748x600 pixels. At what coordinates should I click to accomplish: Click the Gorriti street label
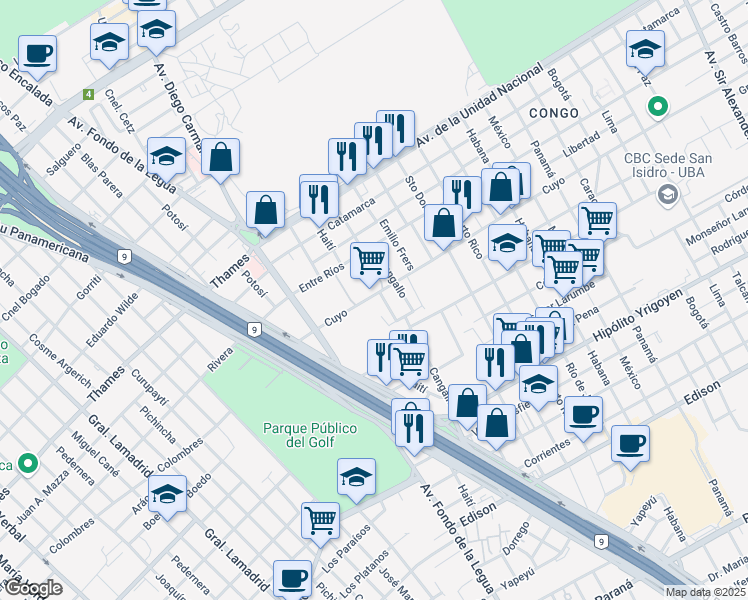89,287
